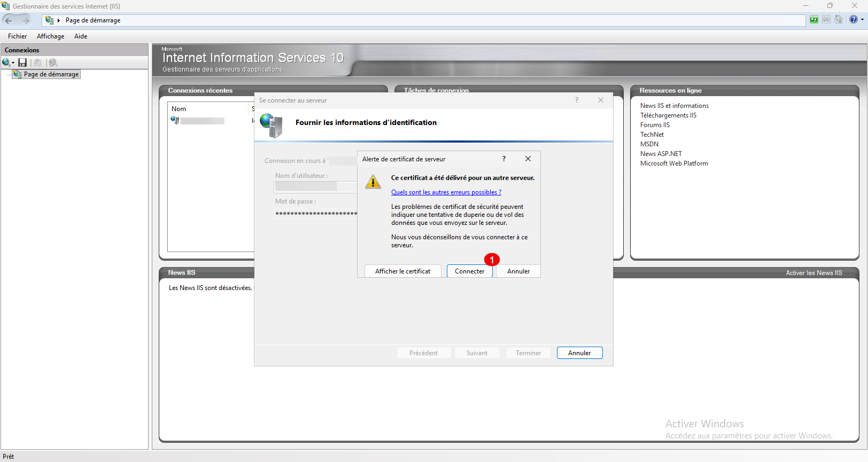Click the Home icon in the address bar
The image size is (868, 462).
(839, 20)
